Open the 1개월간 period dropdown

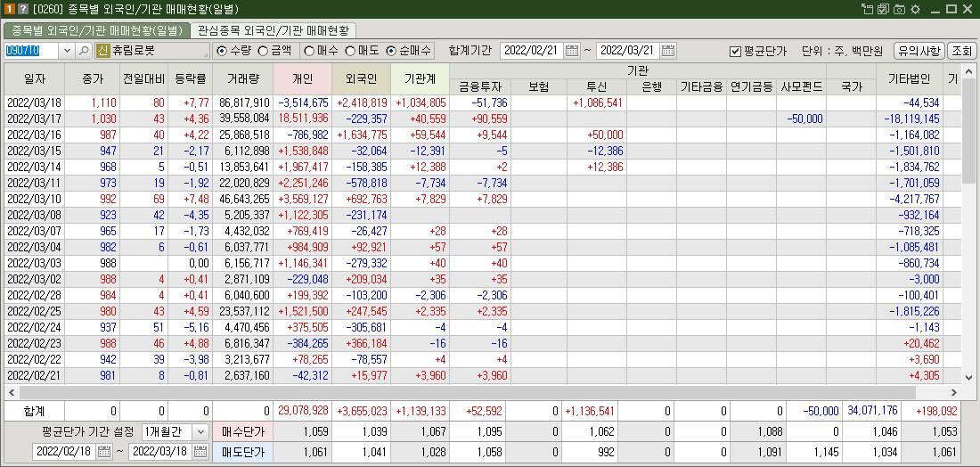click(x=200, y=431)
